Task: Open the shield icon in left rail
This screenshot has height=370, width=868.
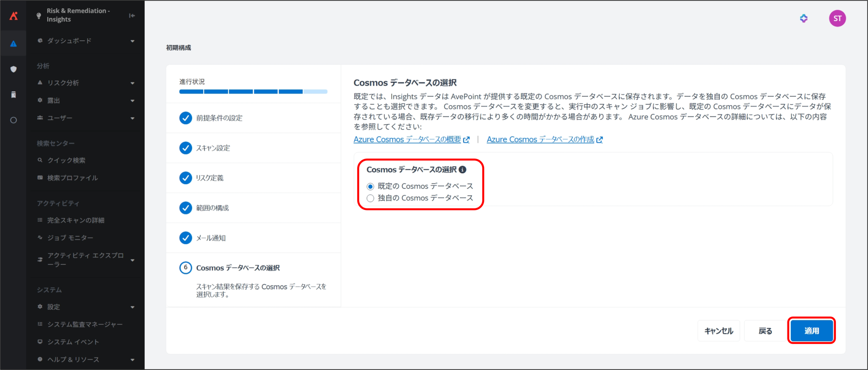Action: coord(14,69)
